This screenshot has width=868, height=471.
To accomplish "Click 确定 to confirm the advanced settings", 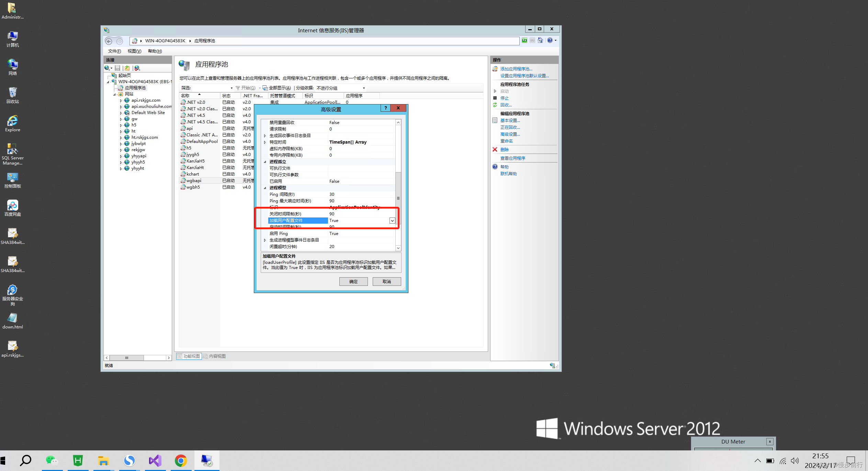I will [x=353, y=281].
